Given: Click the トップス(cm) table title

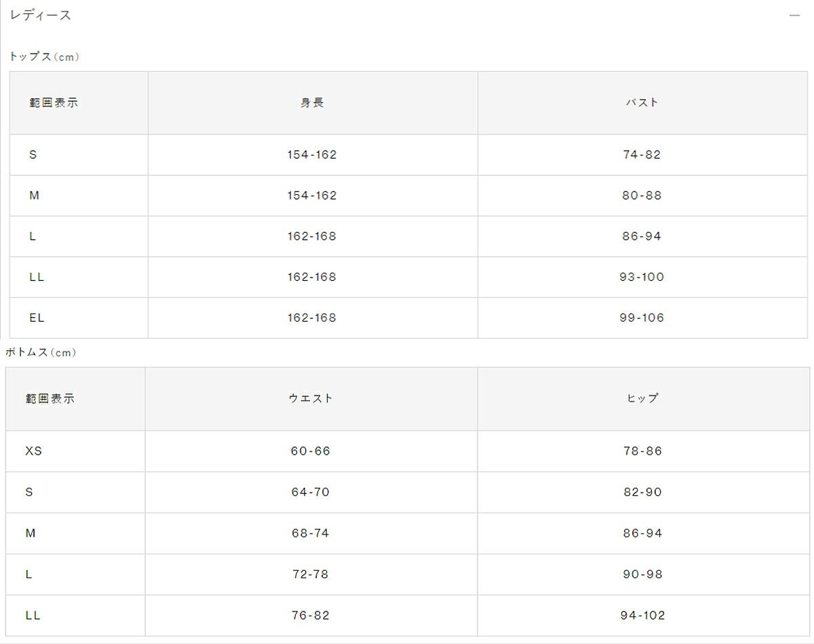Looking at the screenshot, I should pos(44,57).
